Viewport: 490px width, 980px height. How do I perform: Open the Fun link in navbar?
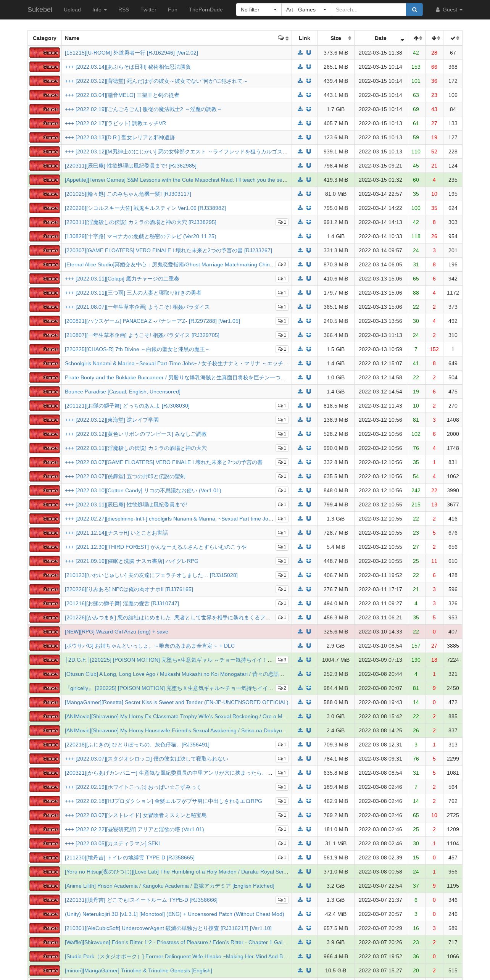click(172, 10)
